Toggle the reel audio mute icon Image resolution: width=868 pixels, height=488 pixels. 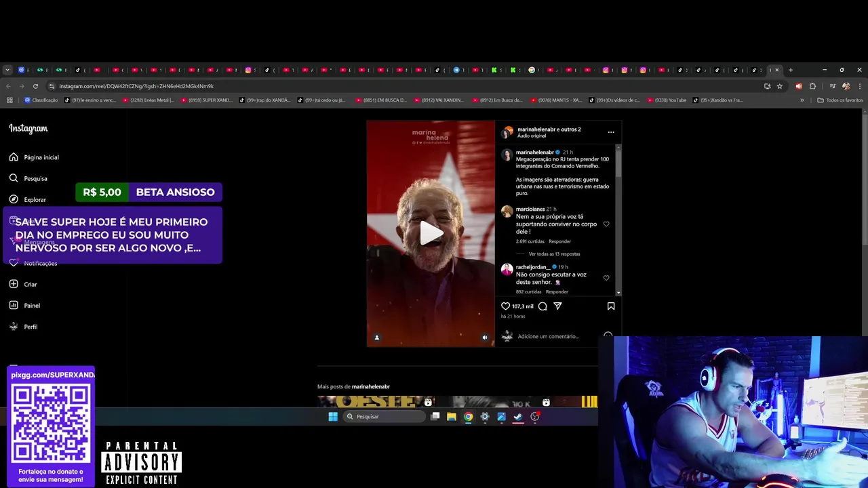point(484,337)
